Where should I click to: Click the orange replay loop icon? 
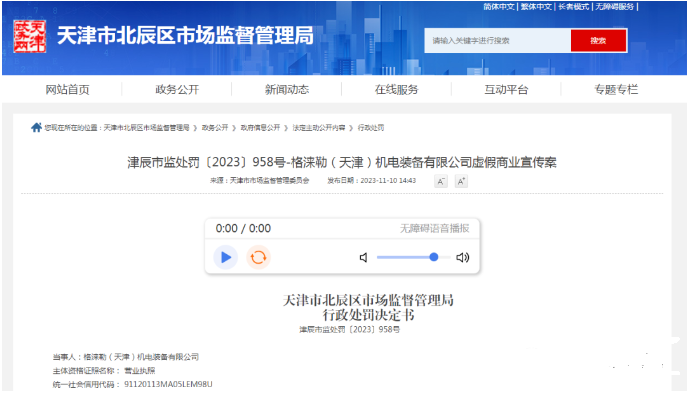[x=259, y=257]
